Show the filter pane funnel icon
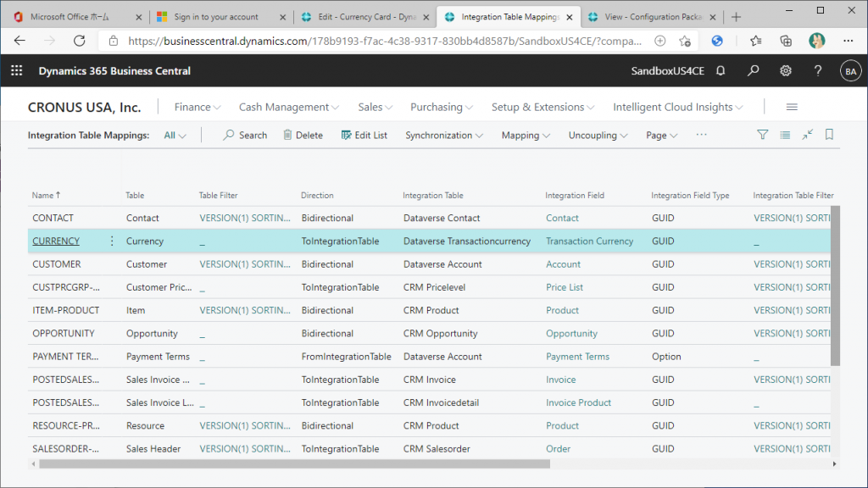 pyautogui.click(x=762, y=135)
